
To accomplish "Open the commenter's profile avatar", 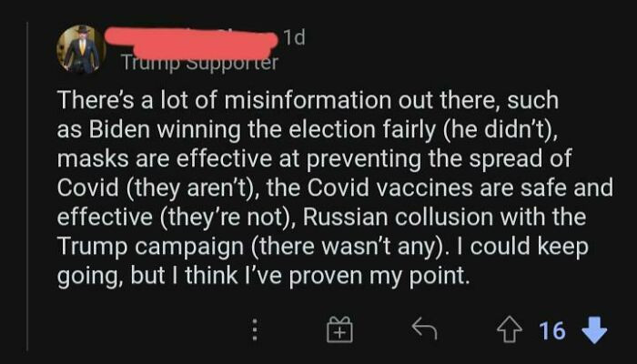I will 77,47.
